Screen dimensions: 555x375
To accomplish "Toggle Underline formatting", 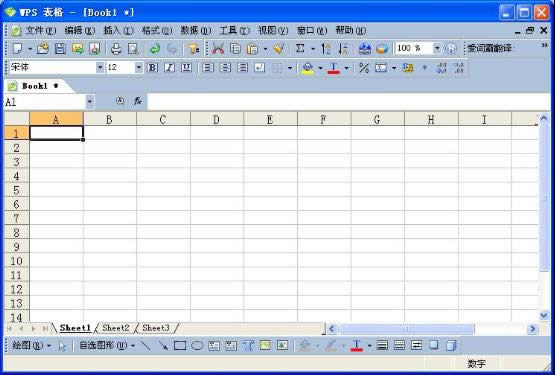I will coord(186,67).
